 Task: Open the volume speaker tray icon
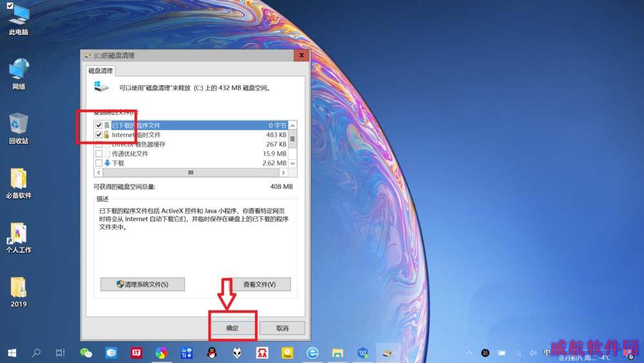(533, 353)
